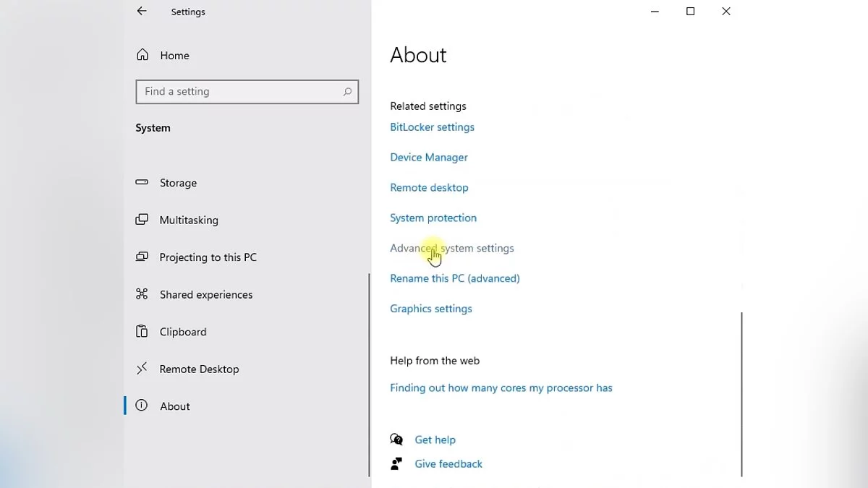Open System protection link
Image resolution: width=868 pixels, height=488 pixels.
[x=433, y=218]
